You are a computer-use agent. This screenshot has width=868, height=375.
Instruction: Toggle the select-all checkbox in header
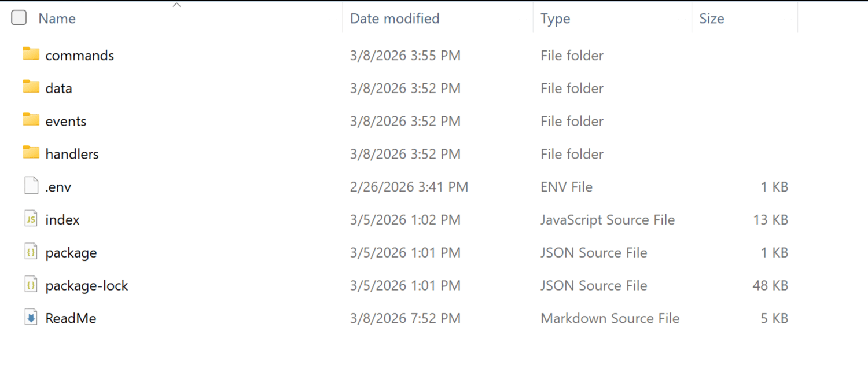pos(19,18)
